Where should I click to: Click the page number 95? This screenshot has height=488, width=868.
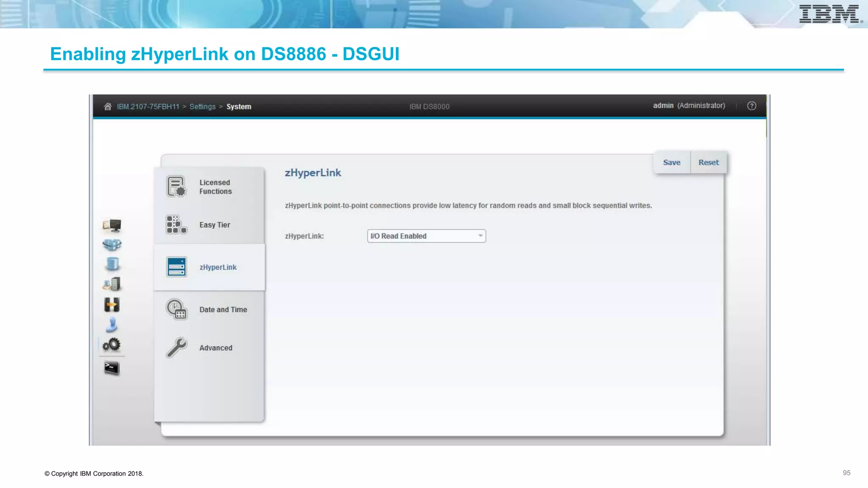(846, 473)
